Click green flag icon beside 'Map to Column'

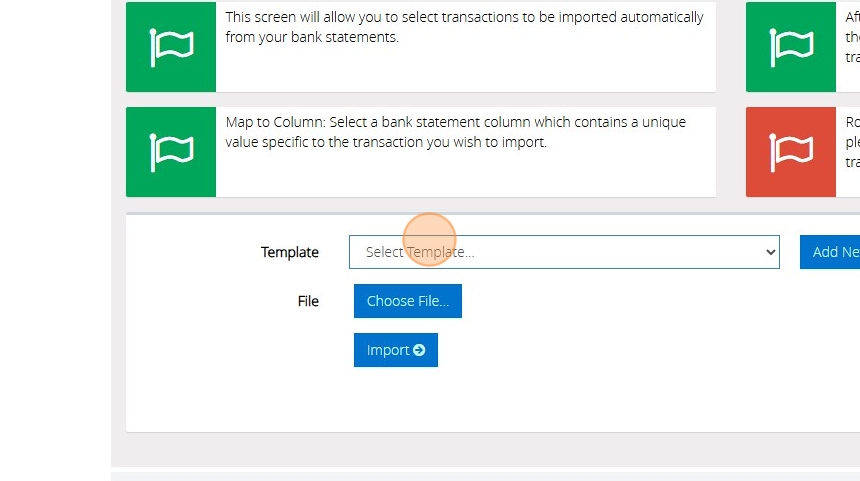[x=171, y=152]
